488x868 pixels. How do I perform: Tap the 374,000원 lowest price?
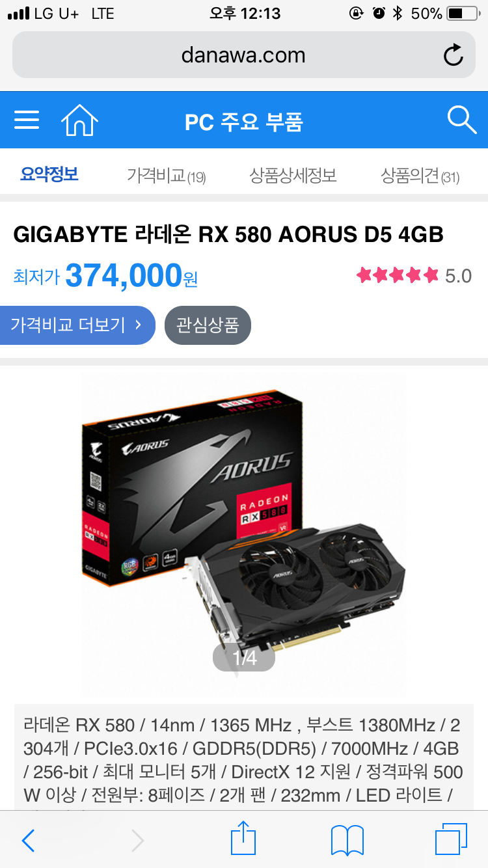131,276
